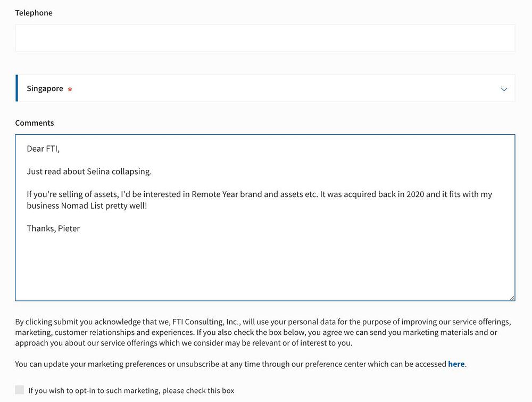Click the empty area below "Thanks, Pieter"
Viewport: 532px width, 402px height.
pyautogui.click(x=265, y=266)
